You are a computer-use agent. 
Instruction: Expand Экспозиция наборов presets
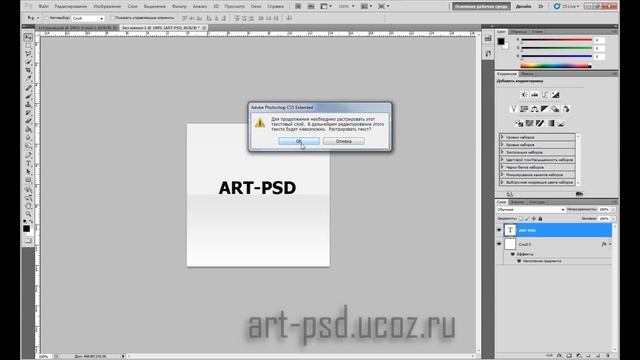tap(502, 152)
